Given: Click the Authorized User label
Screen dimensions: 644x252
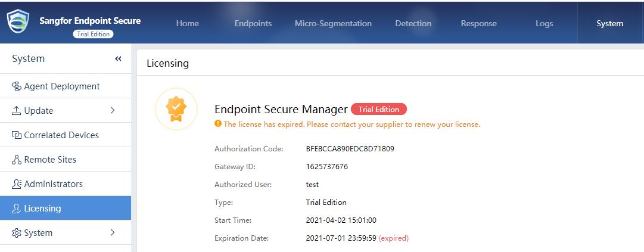Looking at the screenshot, I should click(x=243, y=185).
